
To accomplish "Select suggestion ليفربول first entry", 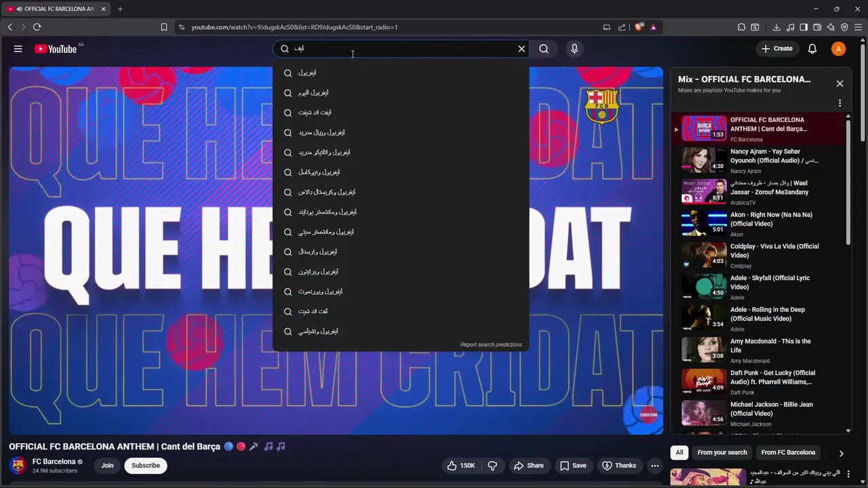I will point(400,73).
